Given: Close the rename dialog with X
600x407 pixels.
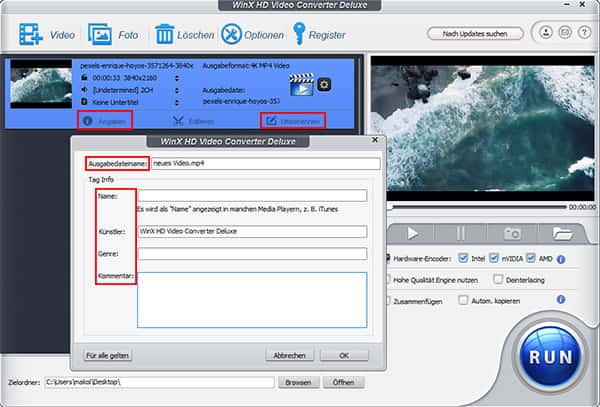Looking at the screenshot, I should pyautogui.click(x=375, y=140).
